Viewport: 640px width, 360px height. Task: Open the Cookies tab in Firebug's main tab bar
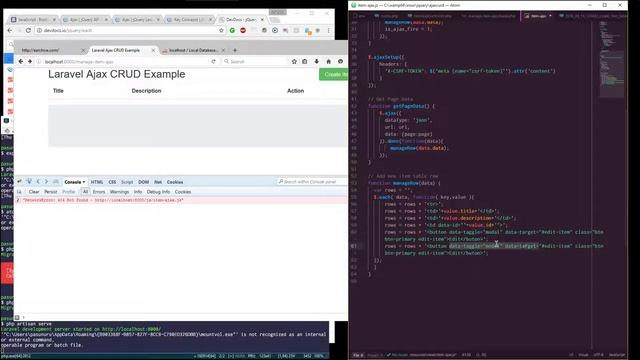175,182
